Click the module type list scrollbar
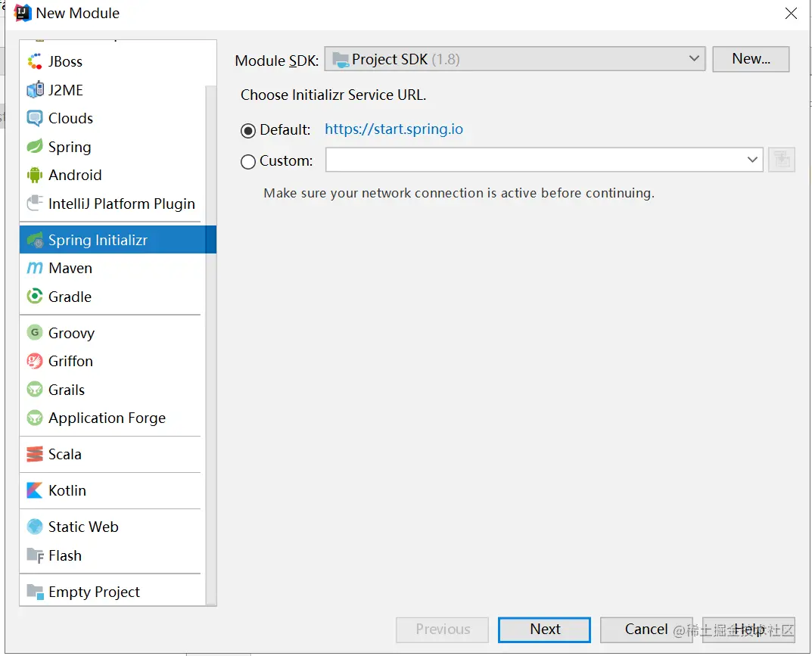This screenshot has height=656, width=812. pos(211,344)
